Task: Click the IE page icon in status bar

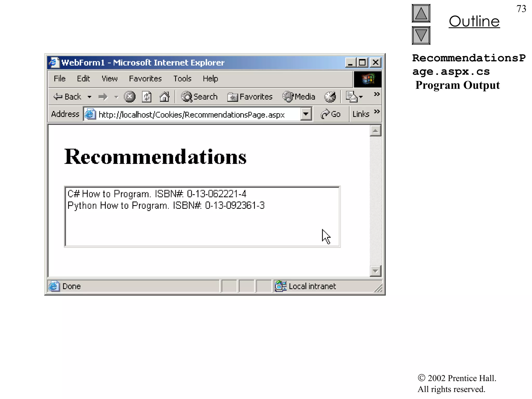Action: [x=54, y=286]
